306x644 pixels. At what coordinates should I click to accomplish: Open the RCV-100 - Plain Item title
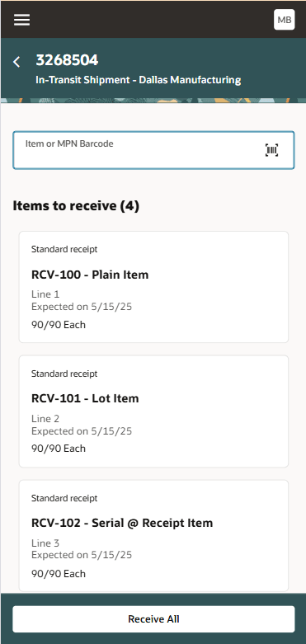click(90, 275)
